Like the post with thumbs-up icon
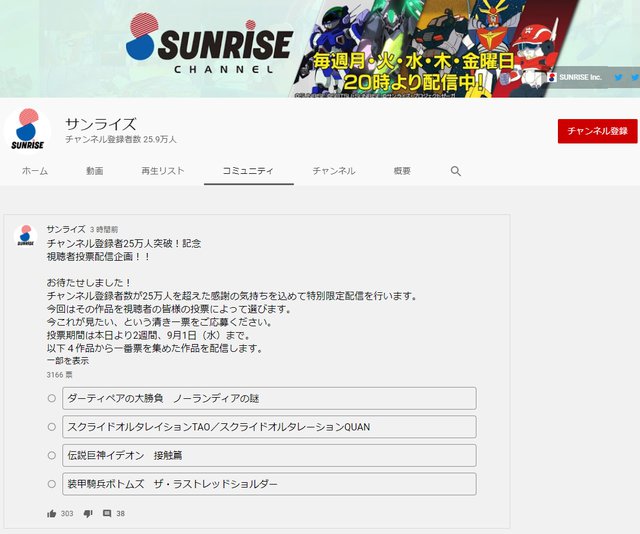Image resolution: width=640 pixels, height=534 pixels. click(51, 514)
